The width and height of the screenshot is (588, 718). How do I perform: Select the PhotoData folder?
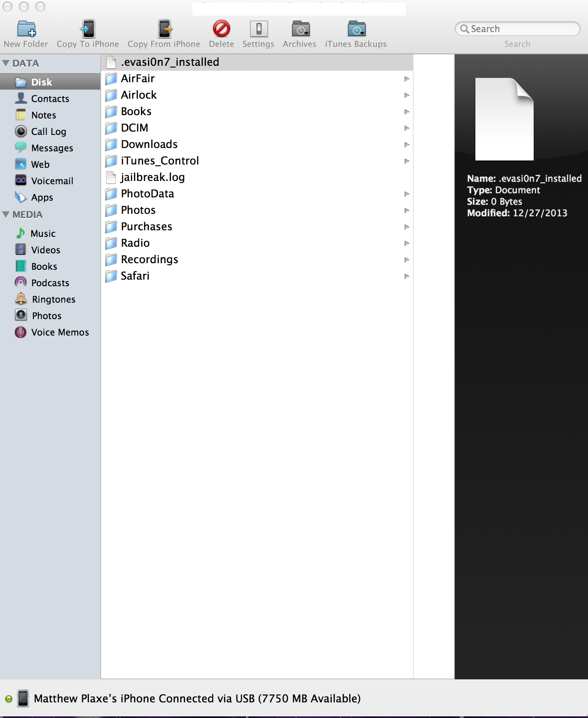tap(257, 194)
